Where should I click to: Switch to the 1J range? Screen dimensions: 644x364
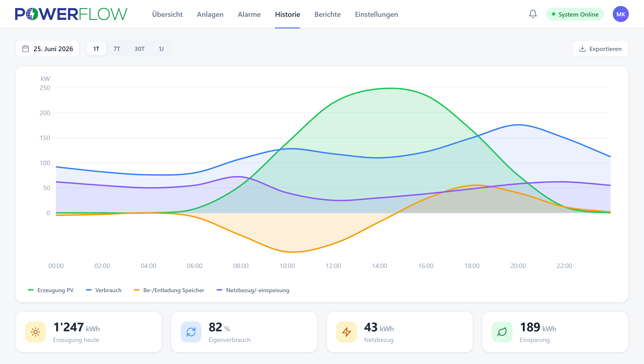(x=161, y=49)
